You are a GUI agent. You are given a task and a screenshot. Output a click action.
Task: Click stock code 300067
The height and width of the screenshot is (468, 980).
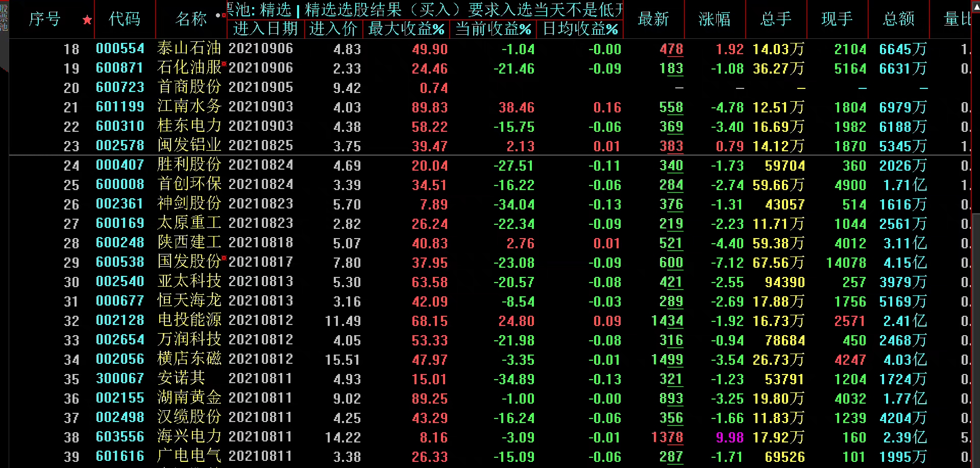120,379
